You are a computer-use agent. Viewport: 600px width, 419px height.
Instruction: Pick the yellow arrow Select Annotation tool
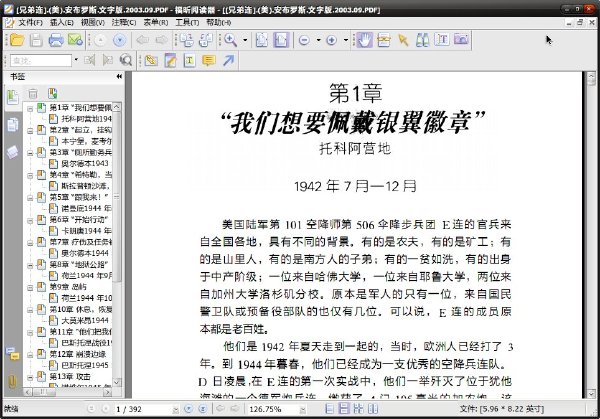(403, 40)
